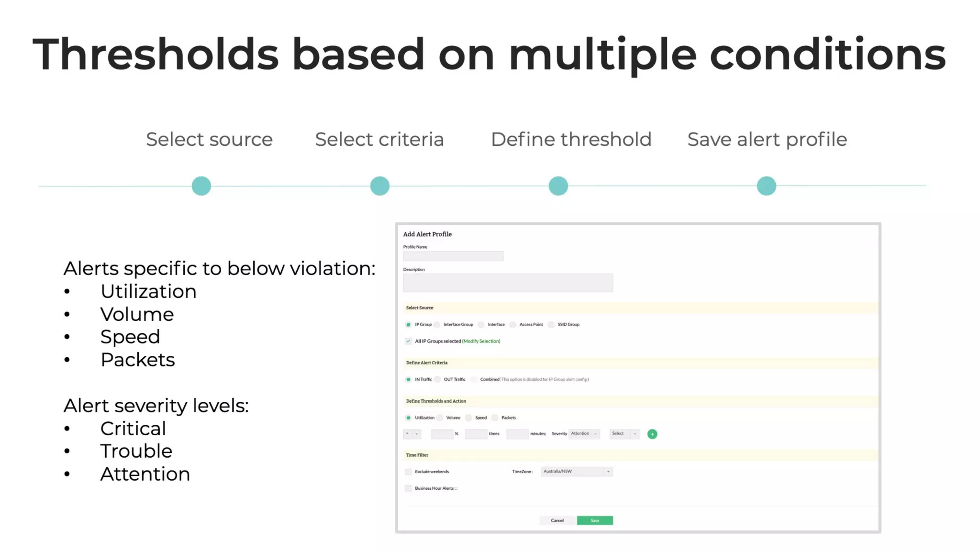Click the green Save button
The image size is (980, 551).
click(x=595, y=520)
